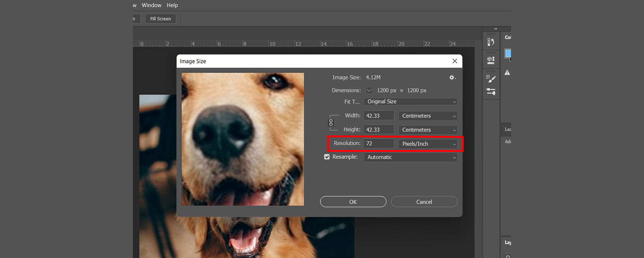The height and width of the screenshot is (258, 644).
Task: Open the History panel icon
Action: pyautogui.click(x=491, y=42)
